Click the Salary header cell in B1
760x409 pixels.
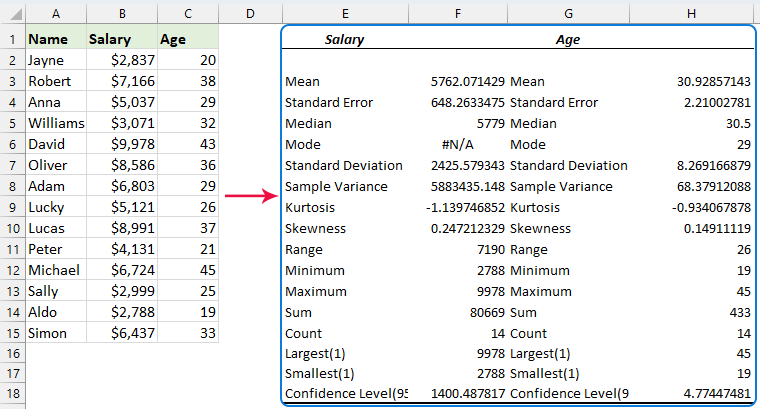[x=120, y=40]
